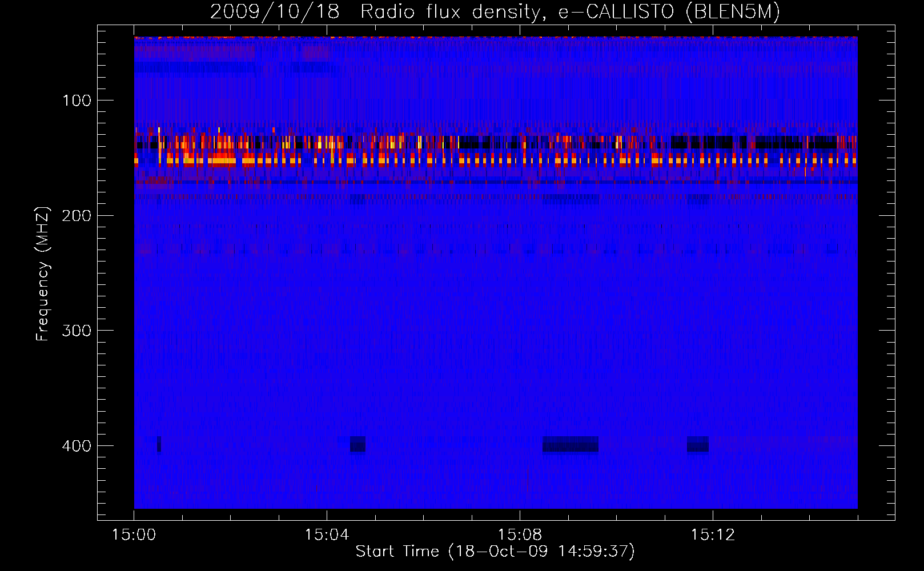Click the 15:04 time tick label
The image size is (924, 571).
327,535
